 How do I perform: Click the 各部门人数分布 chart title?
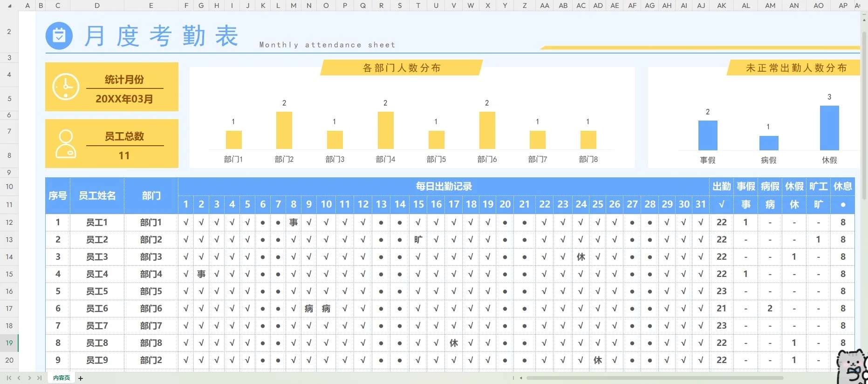pos(402,68)
